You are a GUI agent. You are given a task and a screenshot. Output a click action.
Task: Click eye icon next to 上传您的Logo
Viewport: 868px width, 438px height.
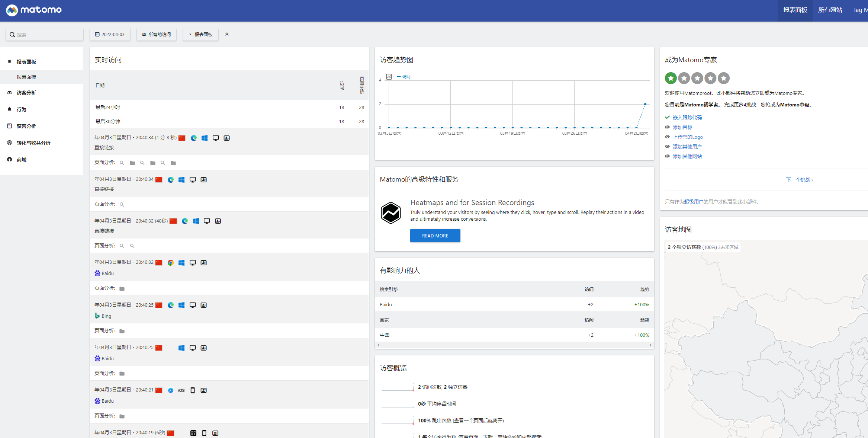coord(668,137)
